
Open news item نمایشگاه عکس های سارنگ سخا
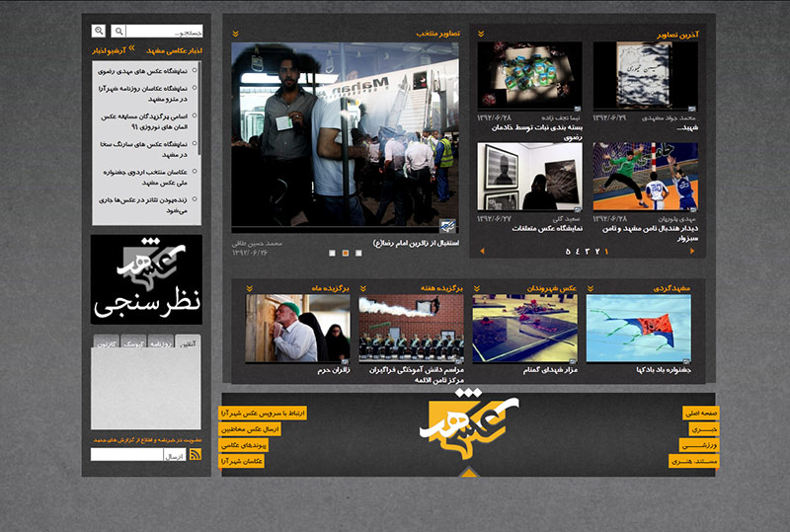pos(143,149)
